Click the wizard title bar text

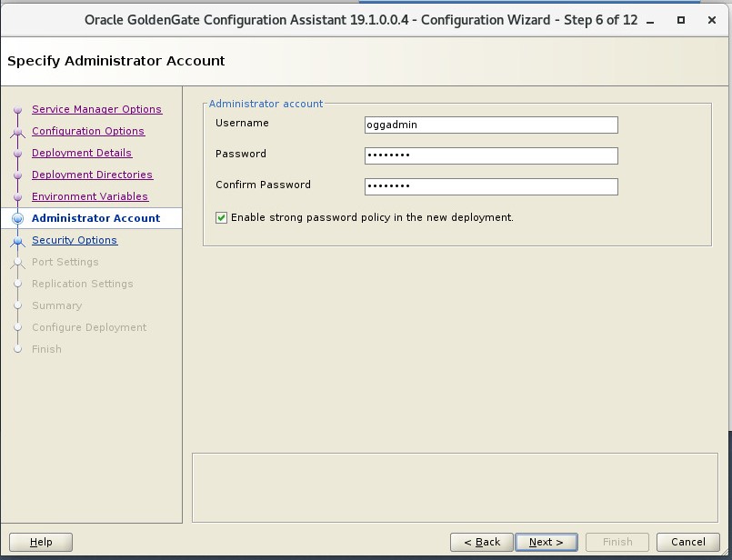point(361,20)
